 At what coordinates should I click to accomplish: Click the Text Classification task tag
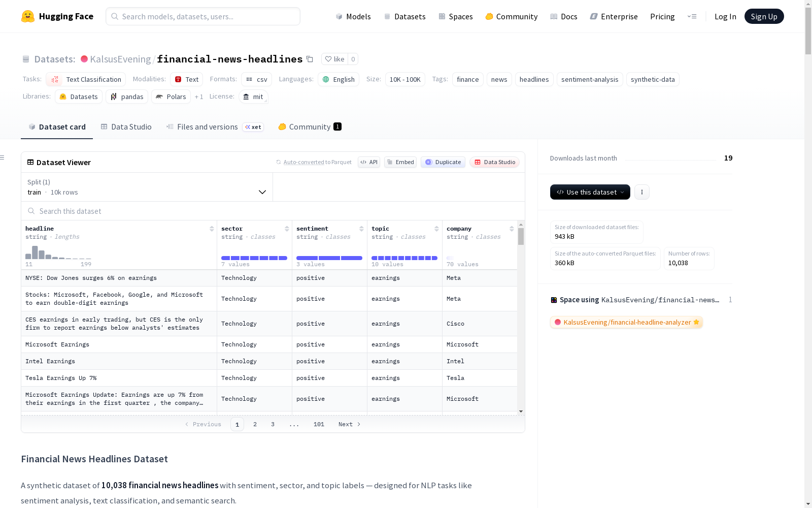[x=86, y=79]
